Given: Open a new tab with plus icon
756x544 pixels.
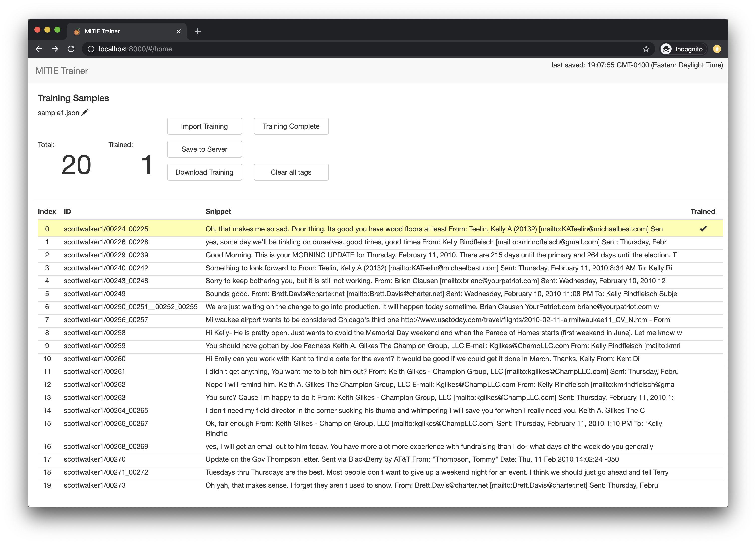Looking at the screenshot, I should coord(197,31).
